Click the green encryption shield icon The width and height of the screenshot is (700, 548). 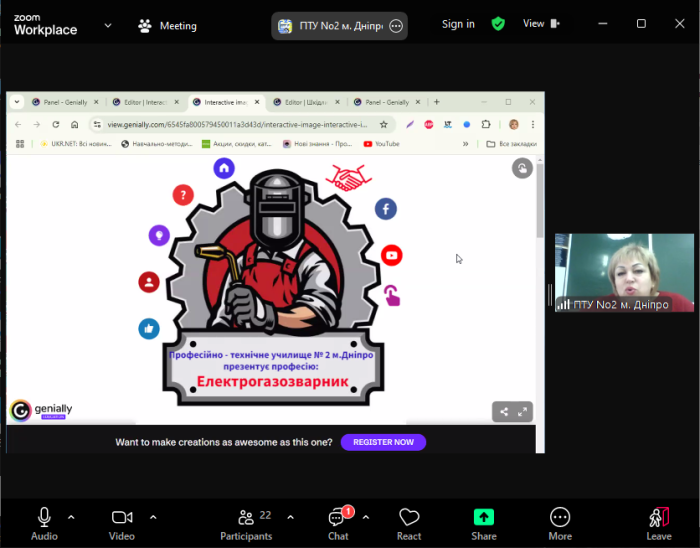coord(498,24)
